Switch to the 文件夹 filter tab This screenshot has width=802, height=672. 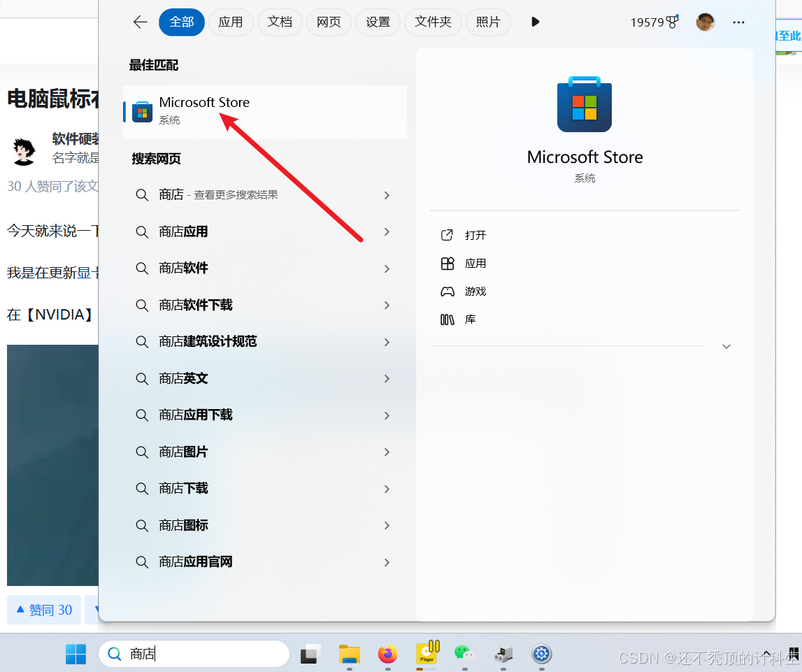tap(434, 22)
